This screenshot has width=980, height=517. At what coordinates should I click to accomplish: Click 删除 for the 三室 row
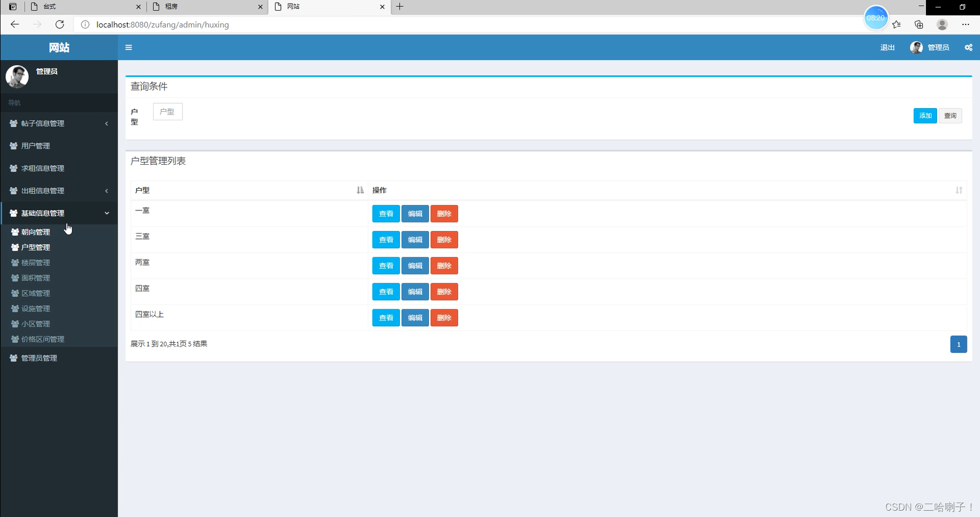[444, 240]
